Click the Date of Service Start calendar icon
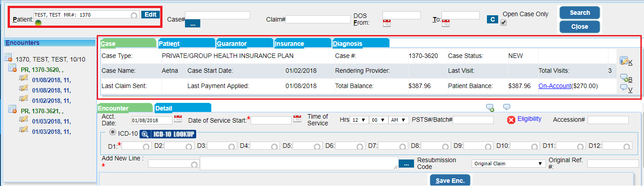 coord(297,120)
